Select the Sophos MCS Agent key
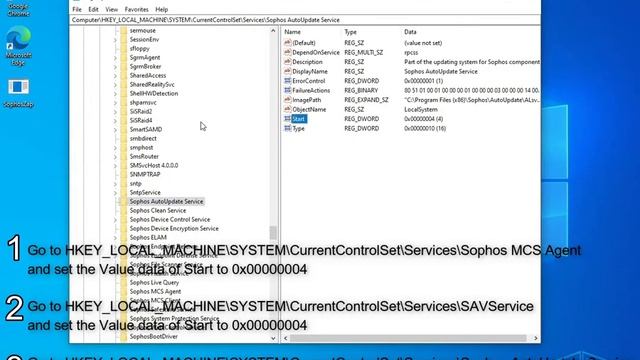 point(155,291)
